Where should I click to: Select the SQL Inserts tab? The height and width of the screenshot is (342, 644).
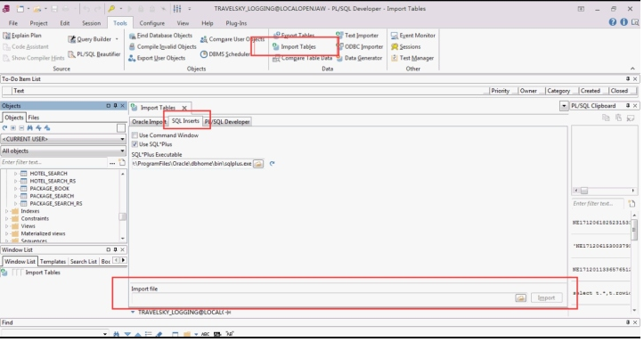[185, 121]
